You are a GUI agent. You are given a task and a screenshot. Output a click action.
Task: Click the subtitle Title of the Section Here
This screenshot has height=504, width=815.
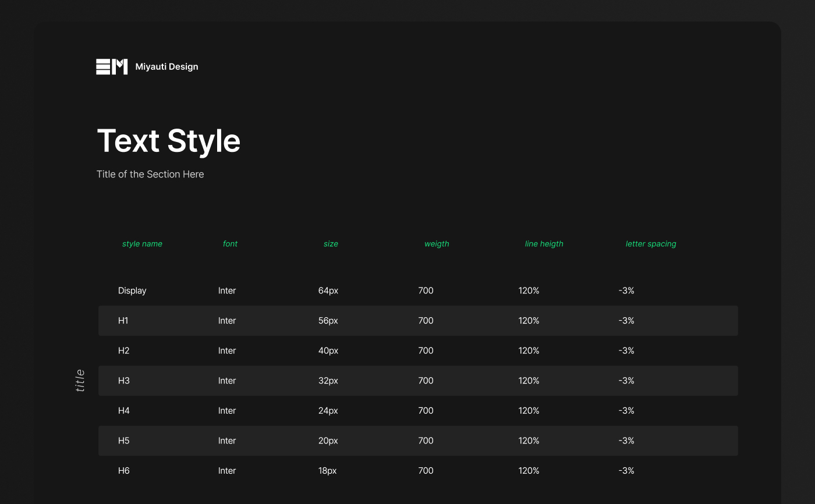click(x=150, y=174)
